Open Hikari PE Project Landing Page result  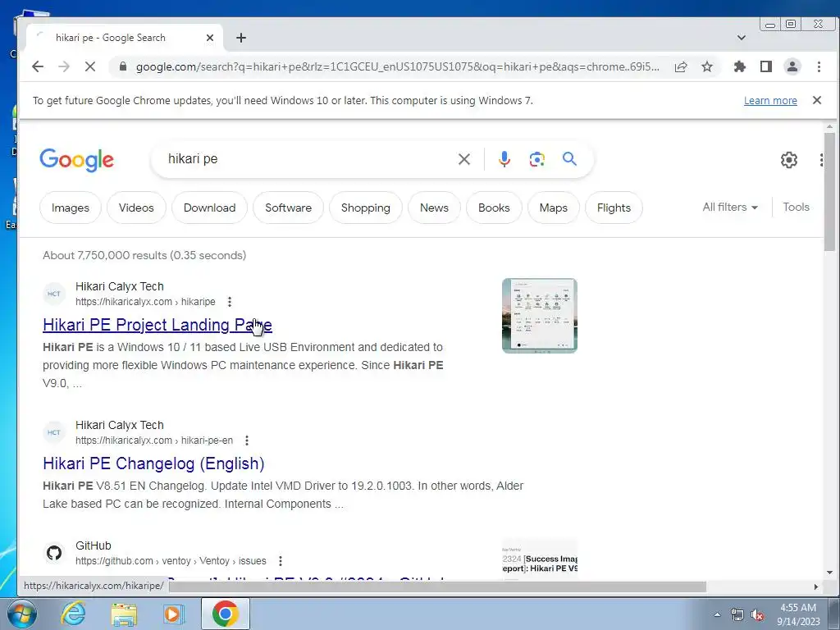[x=157, y=325]
